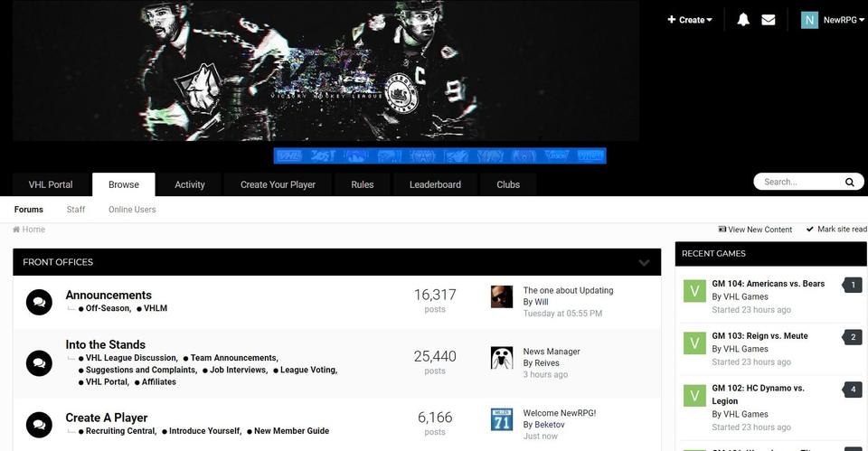The image size is (868, 451).
Task: Open the News Manager topic
Action: (552, 352)
